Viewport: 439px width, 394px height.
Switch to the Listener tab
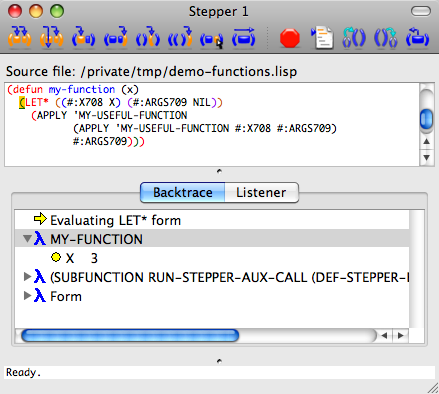pyautogui.click(x=261, y=192)
